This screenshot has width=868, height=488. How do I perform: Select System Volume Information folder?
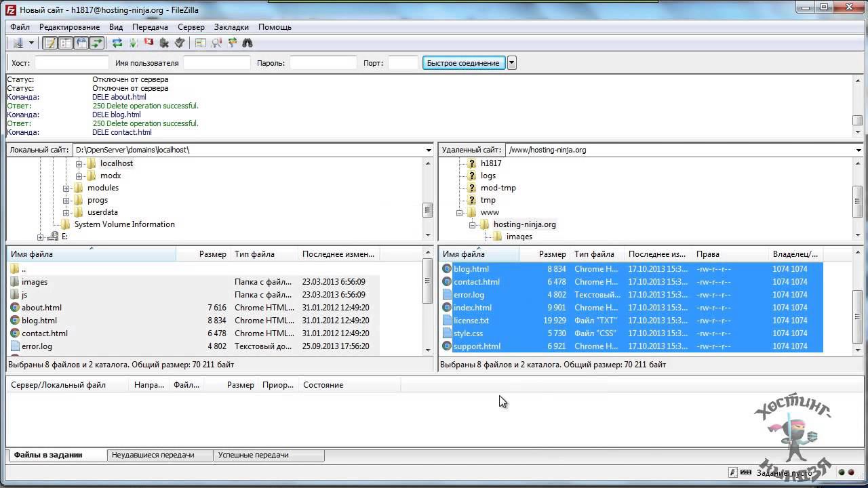click(x=124, y=224)
